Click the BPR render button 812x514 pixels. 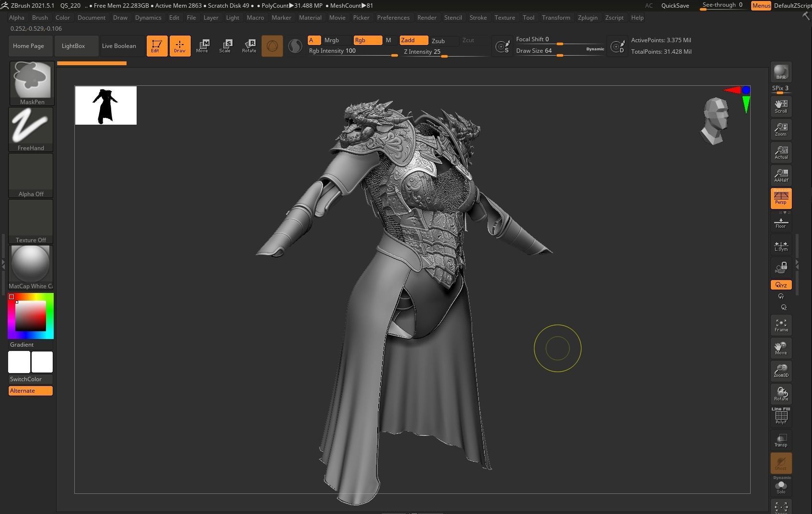click(x=781, y=71)
